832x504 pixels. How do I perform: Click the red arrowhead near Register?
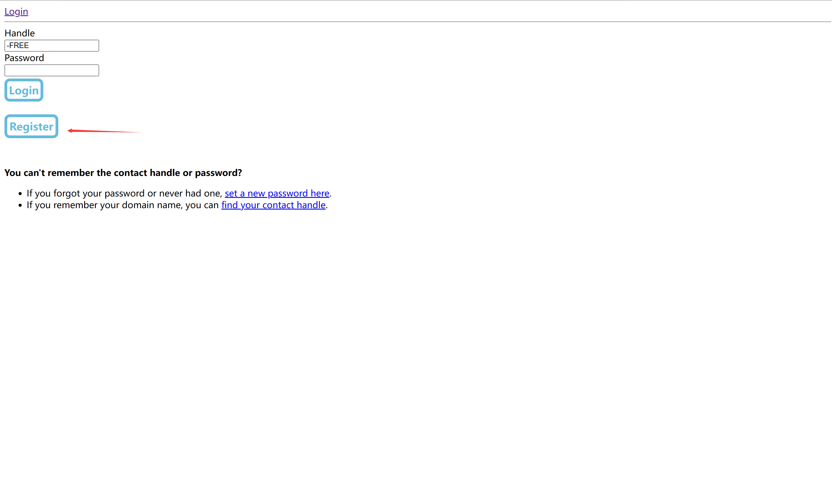70,130
